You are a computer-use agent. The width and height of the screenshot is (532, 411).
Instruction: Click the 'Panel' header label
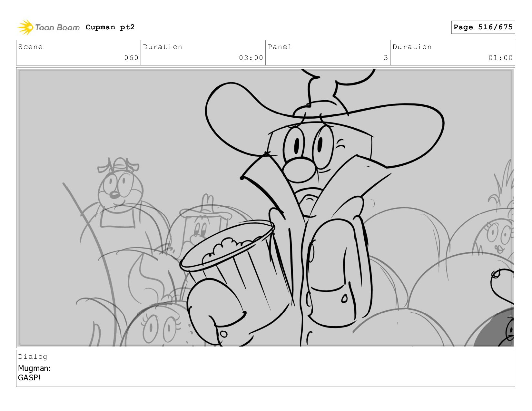[x=280, y=47]
